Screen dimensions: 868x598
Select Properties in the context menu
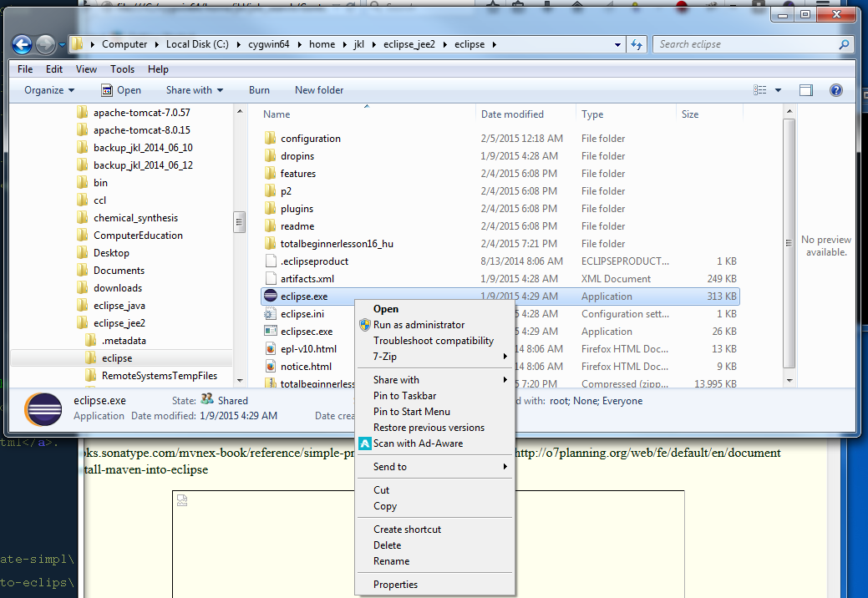click(395, 585)
